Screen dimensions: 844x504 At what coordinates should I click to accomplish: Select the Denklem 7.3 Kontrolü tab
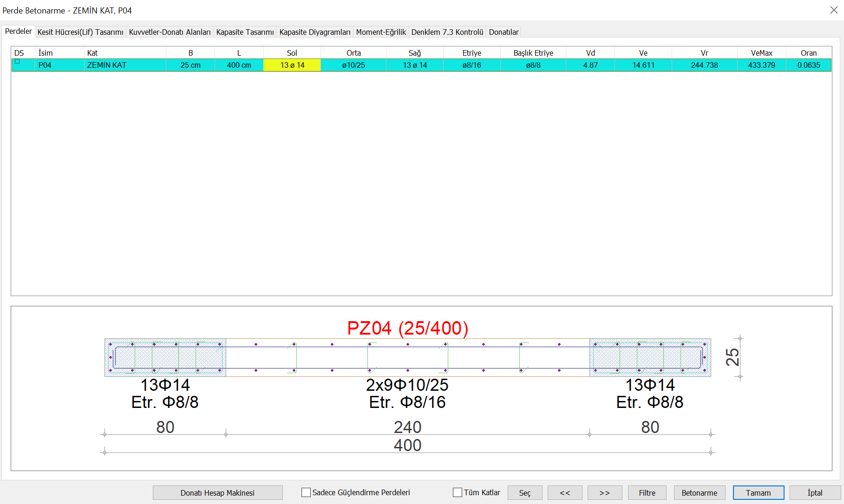point(447,32)
